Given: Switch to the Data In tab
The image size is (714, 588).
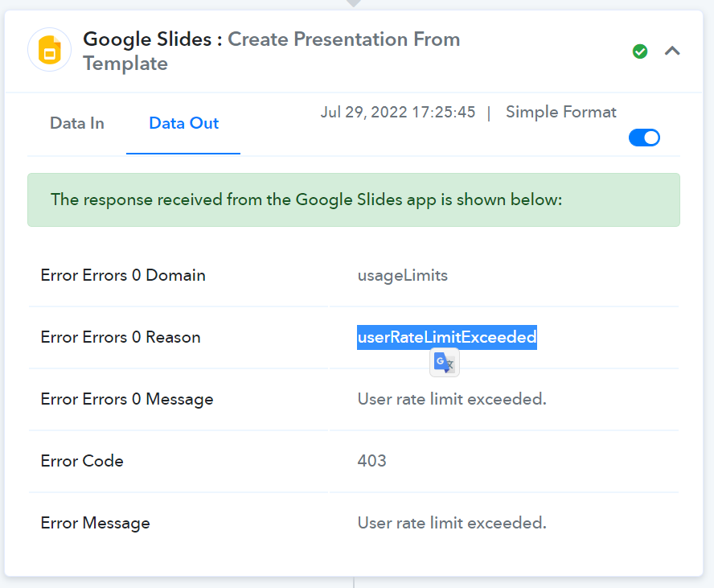Looking at the screenshot, I should pyautogui.click(x=77, y=123).
